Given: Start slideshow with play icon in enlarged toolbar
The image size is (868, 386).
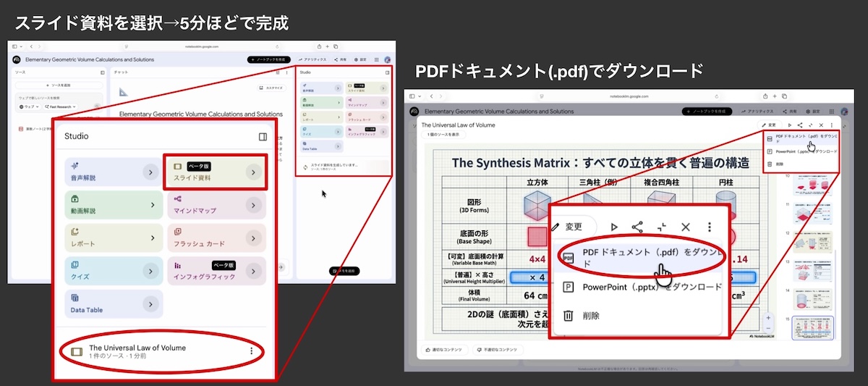Looking at the screenshot, I should tap(614, 227).
